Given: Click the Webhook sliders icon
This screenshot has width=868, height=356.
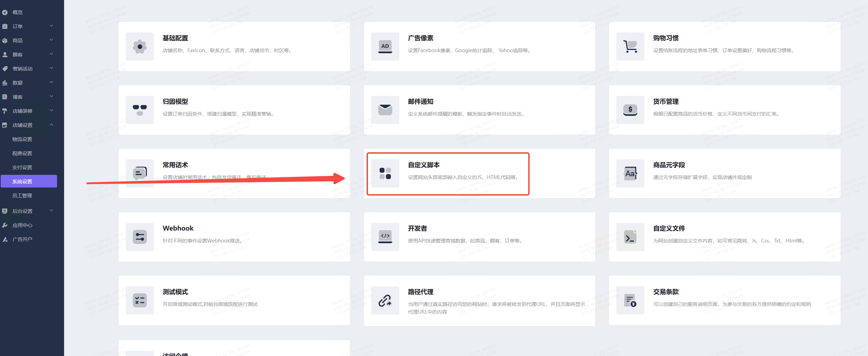Looking at the screenshot, I should (140, 237).
